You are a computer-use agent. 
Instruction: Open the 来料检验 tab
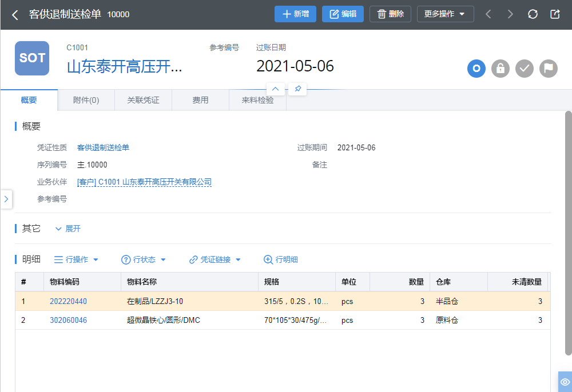point(257,100)
